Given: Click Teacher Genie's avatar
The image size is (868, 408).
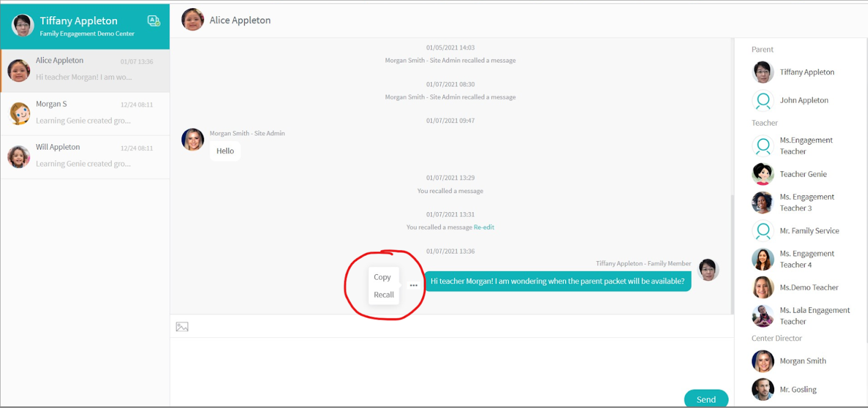Looking at the screenshot, I should 763,174.
